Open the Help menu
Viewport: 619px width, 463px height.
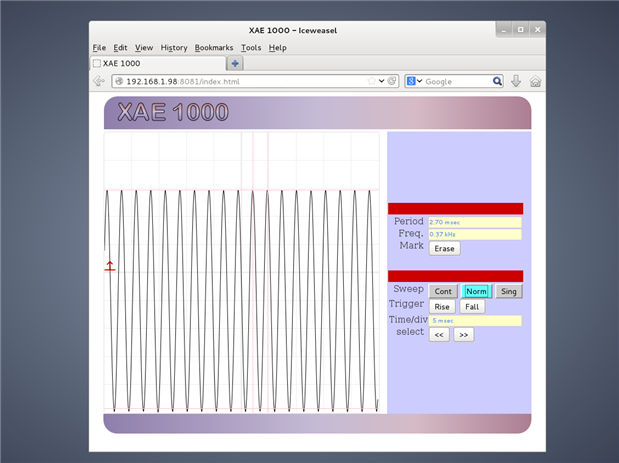coord(278,48)
